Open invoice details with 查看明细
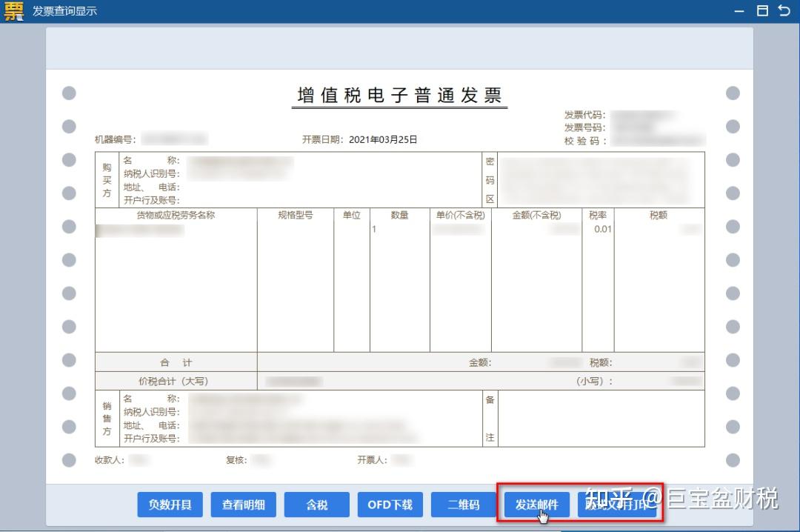800x532 pixels. pyautogui.click(x=244, y=505)
